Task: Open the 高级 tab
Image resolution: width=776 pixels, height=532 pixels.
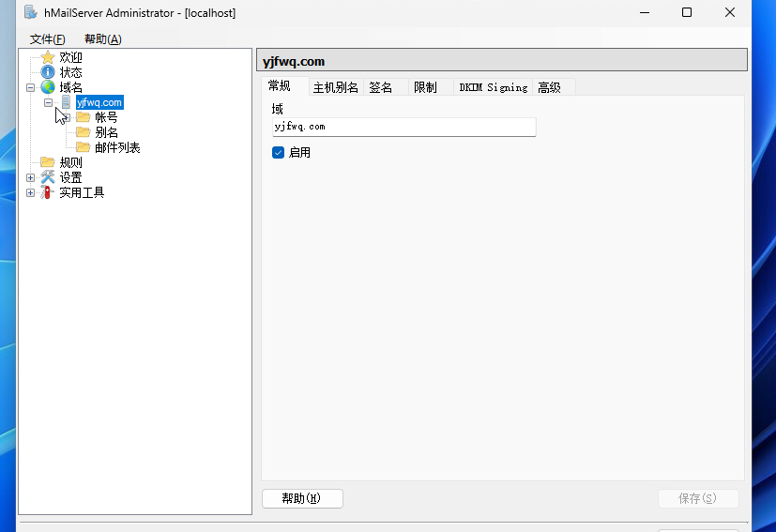Action: coord(554,87)
